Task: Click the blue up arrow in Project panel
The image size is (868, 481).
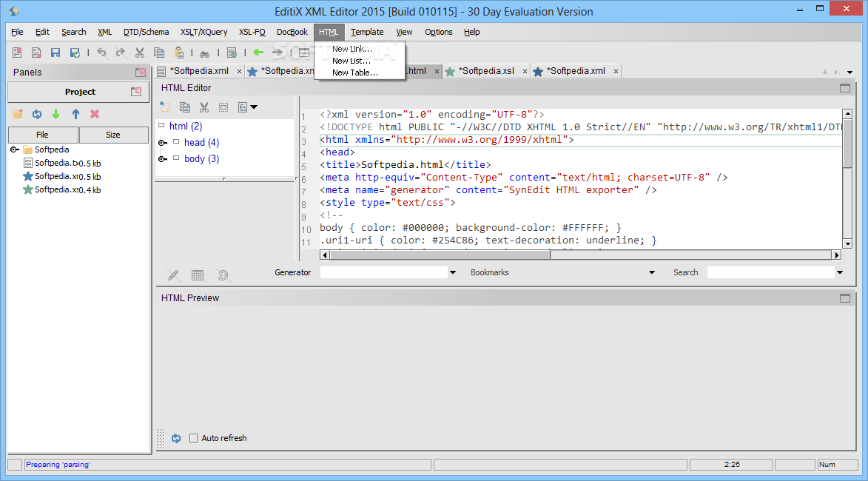Action: pos(75,114)
